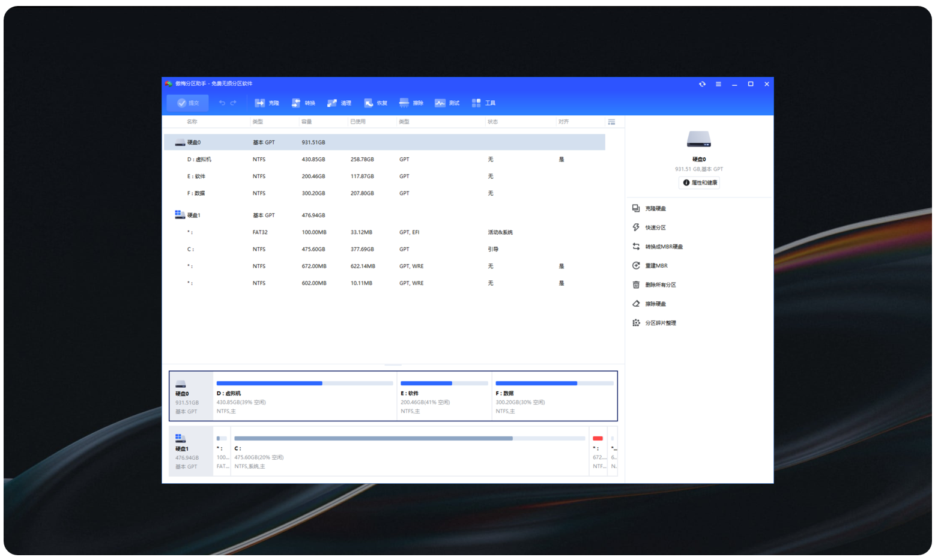Click the 转换 (Convert) toolbar icon
This screenshot has width=938, height=560.
point(303,103)
